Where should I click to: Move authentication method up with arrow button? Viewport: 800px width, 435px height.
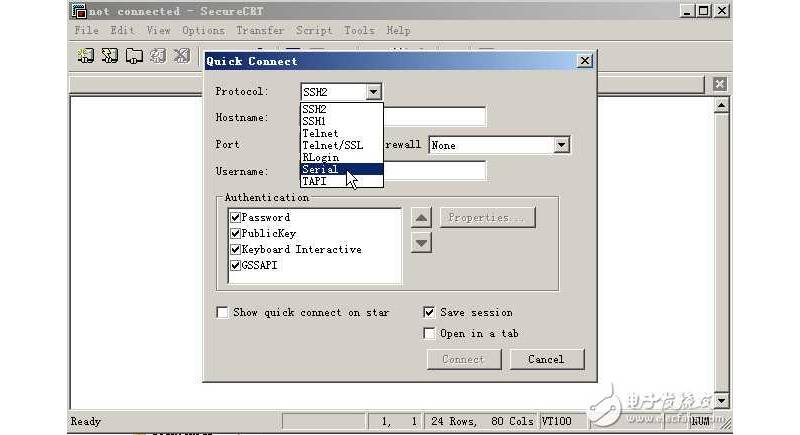[x=421, y=218]
